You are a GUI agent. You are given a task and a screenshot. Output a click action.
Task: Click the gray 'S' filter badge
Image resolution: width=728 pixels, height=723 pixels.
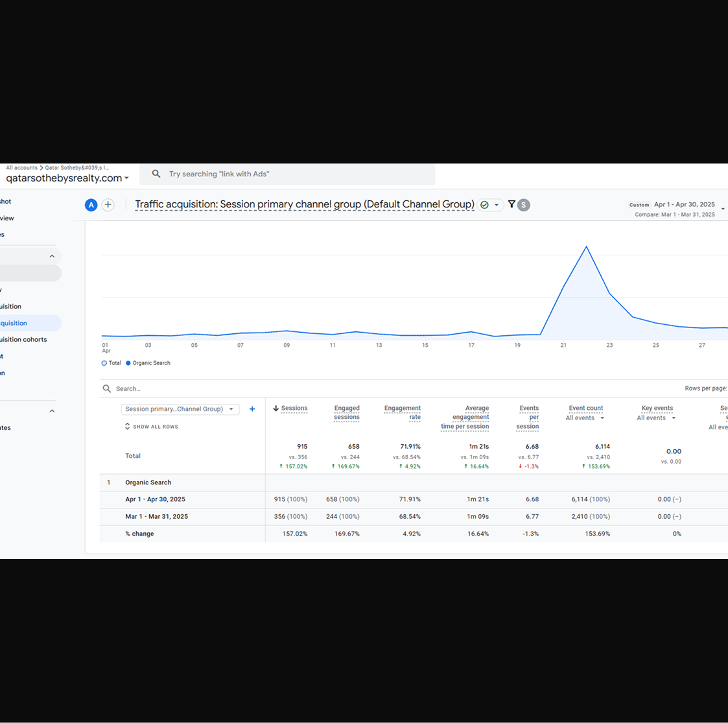[524, 205]
